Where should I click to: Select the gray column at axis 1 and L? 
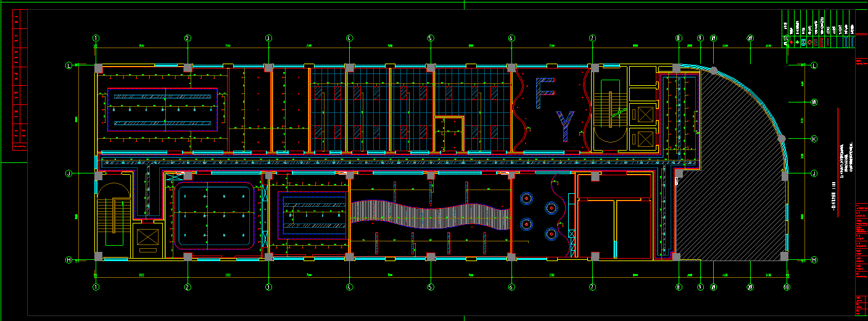[98, 67]
